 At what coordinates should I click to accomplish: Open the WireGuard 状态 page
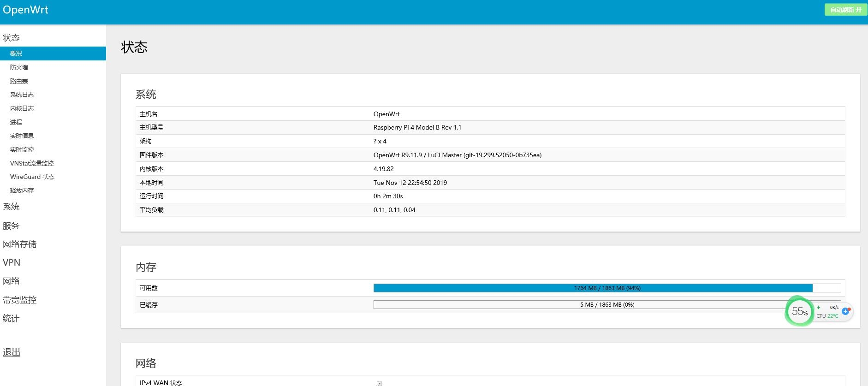[32, 177]
